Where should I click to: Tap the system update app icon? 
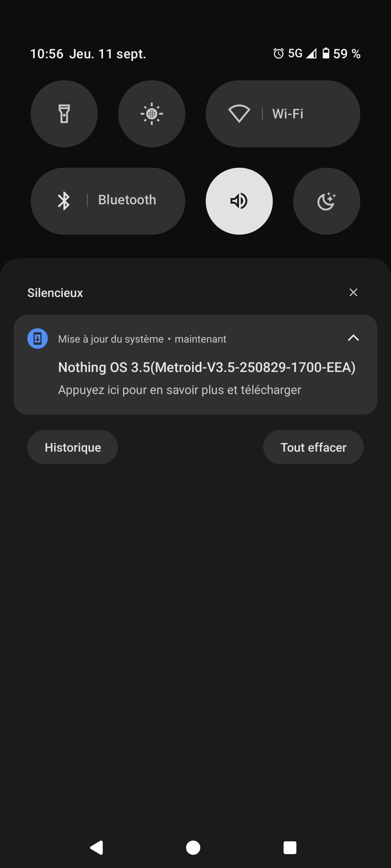coord(38,338)
